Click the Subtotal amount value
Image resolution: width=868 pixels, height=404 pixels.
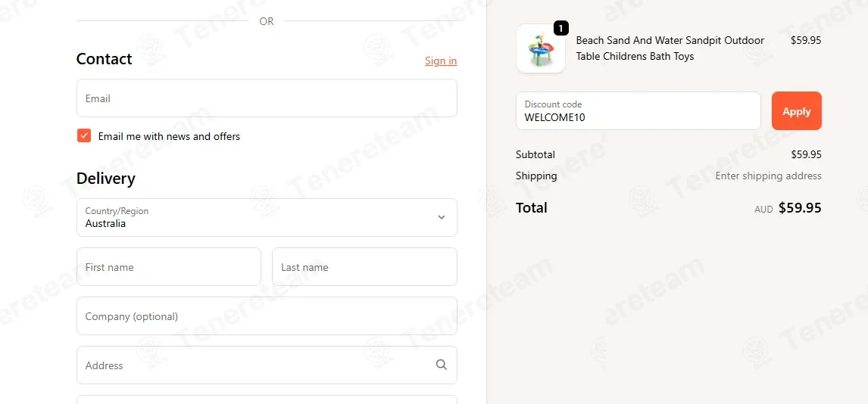(806, 154)
